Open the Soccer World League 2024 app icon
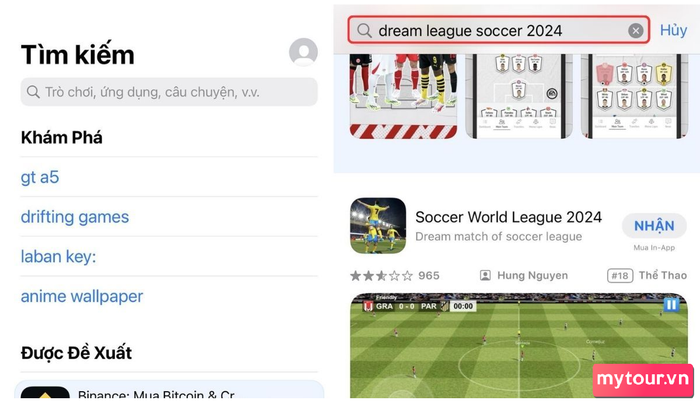 pos(378,225)
